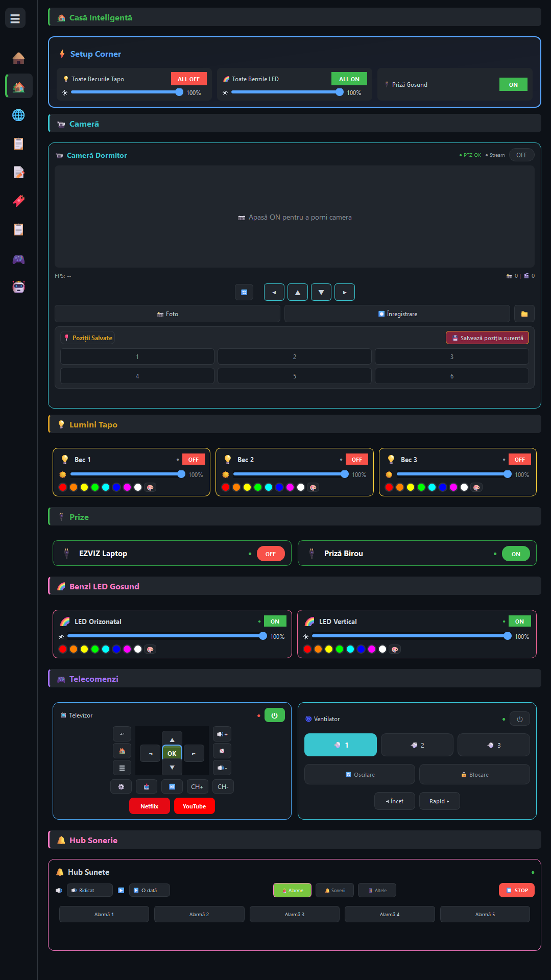Open the hamburger menu in the sidebar
The width and height of the screenshot is (551, 980).
tap(15, 18)
